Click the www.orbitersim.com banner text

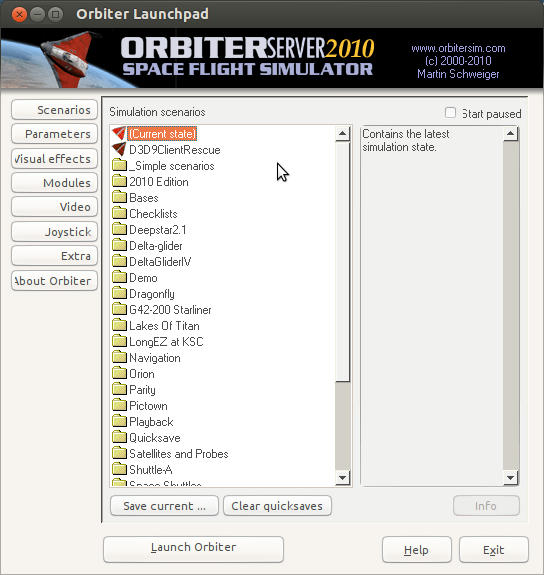(458, 48)
